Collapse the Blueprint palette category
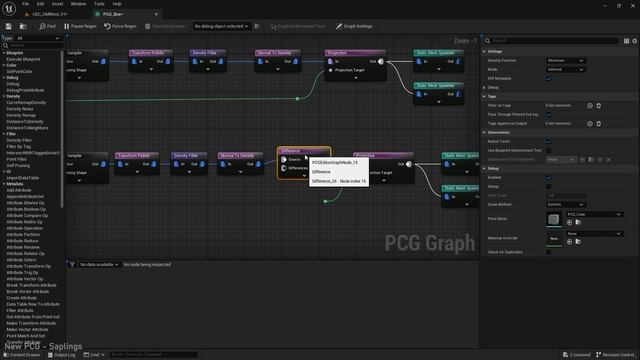Image resolution: width=640 pixels, height=360 pixels. pyautogui.click(x=4, y=53)
